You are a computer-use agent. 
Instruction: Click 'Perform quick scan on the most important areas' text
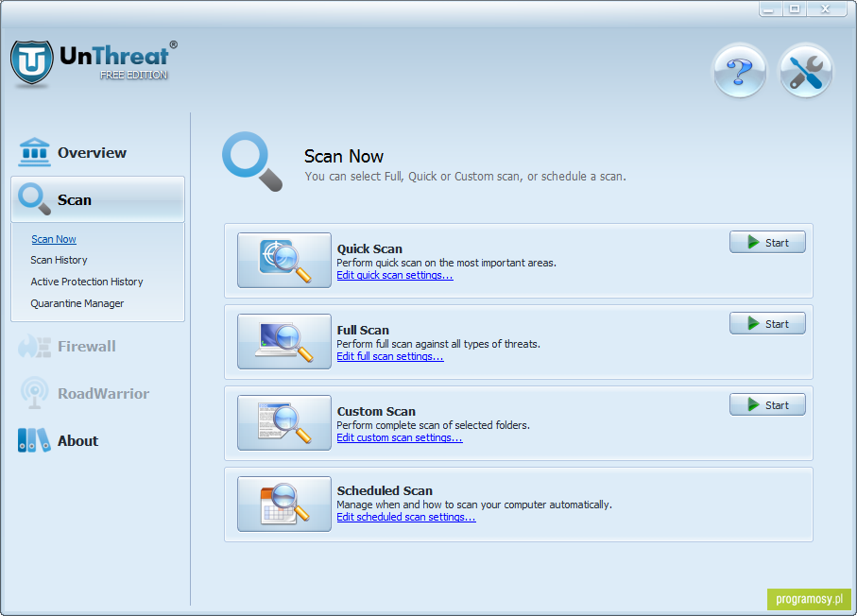[447, 263]
